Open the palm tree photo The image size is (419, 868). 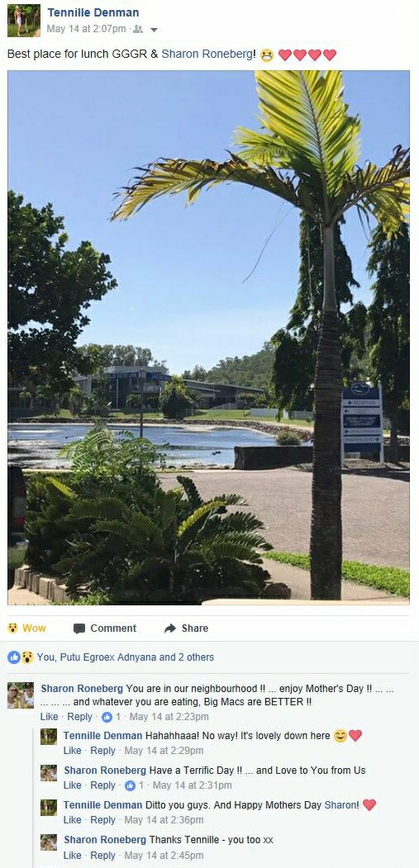208,338
